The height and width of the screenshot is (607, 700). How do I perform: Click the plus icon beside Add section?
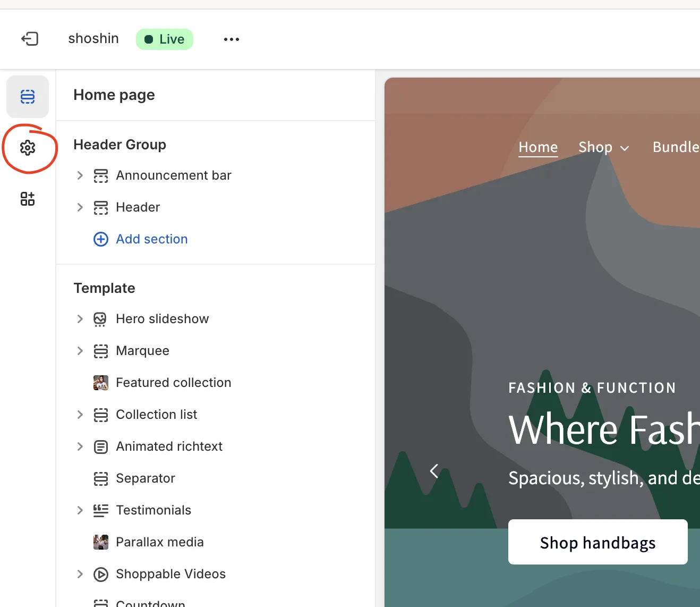click(101, 239)
